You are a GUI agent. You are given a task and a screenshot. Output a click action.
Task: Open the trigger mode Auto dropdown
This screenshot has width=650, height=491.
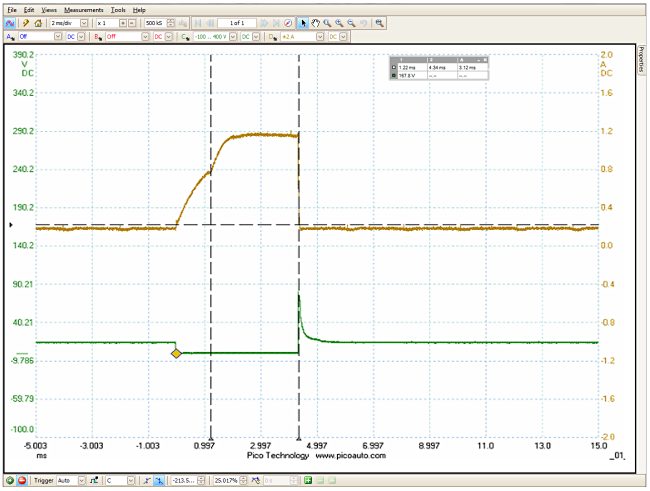[82, 481]
